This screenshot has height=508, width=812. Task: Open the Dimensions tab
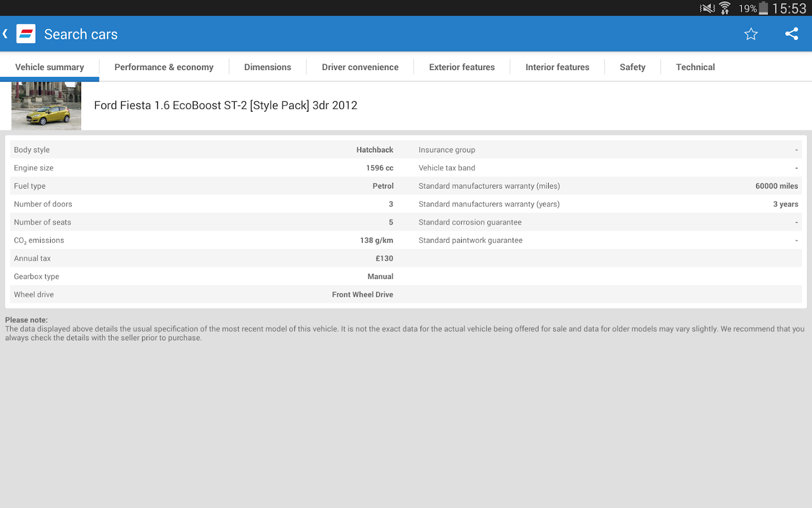pos(268,67)
